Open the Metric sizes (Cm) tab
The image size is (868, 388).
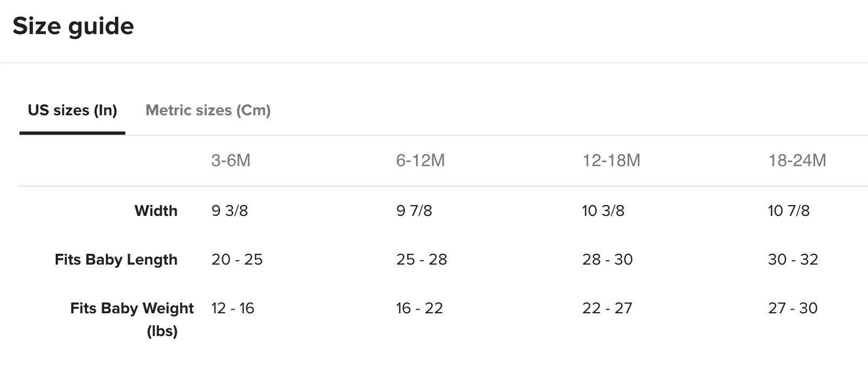[x=208, y=110]
